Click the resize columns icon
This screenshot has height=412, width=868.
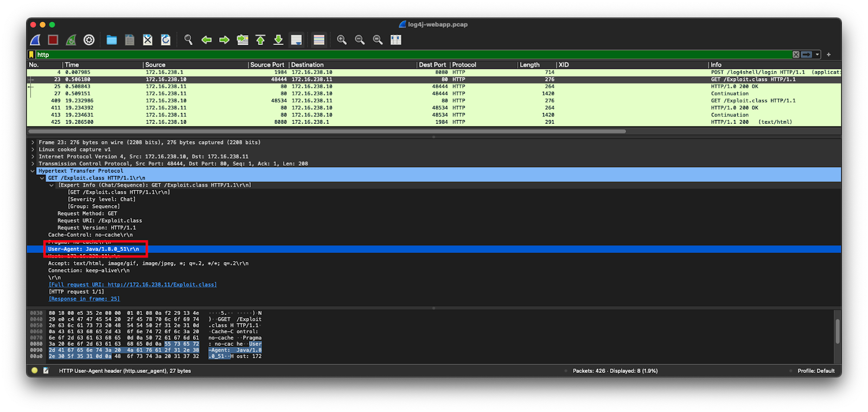coord(396,40)
